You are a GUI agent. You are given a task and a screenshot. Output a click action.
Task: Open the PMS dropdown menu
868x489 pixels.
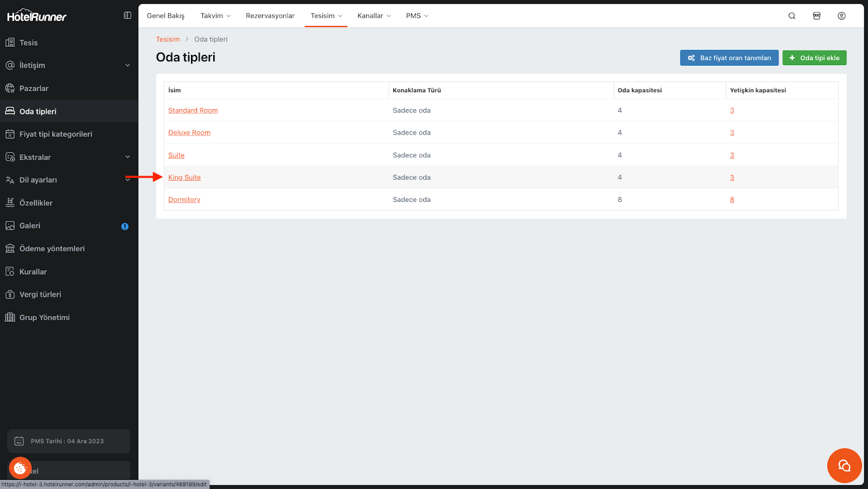[417, 16]
